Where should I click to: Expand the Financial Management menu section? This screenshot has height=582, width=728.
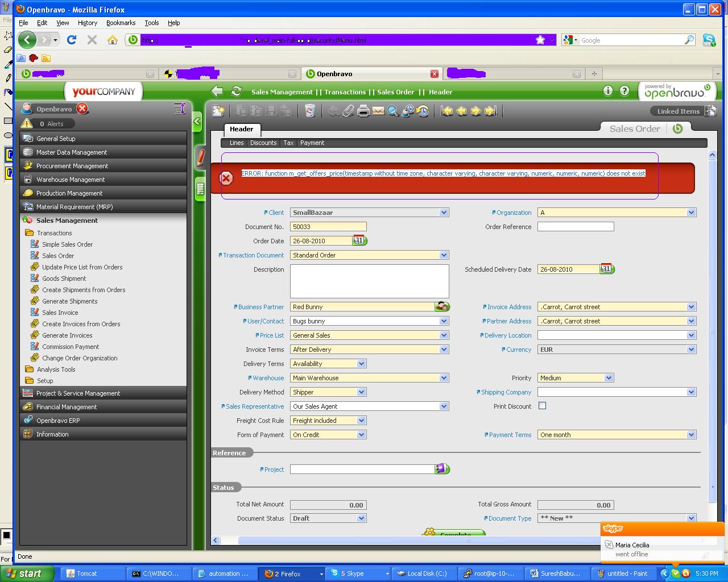pos(103,407)
